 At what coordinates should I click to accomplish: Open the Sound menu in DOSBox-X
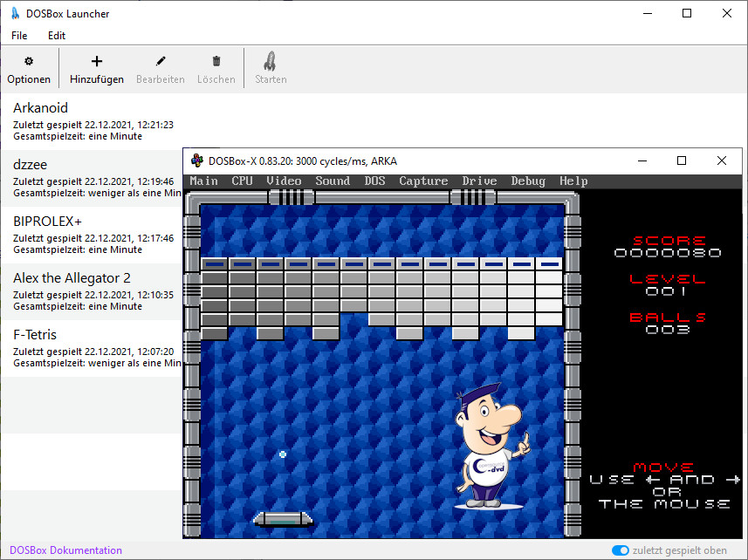tap(333, 181)
